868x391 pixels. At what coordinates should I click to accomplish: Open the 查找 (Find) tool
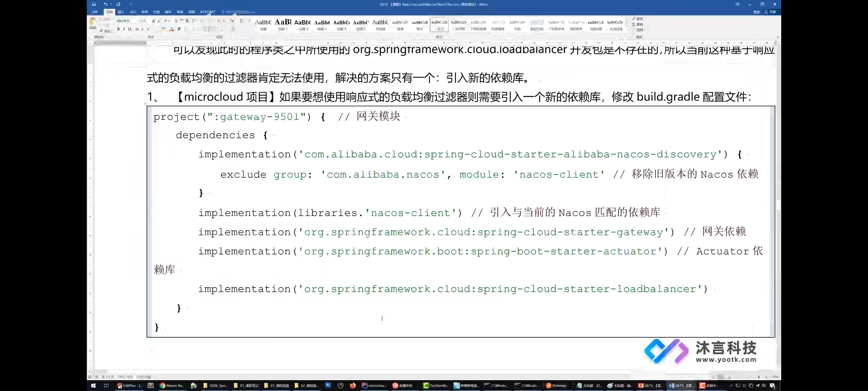point(638,19)
